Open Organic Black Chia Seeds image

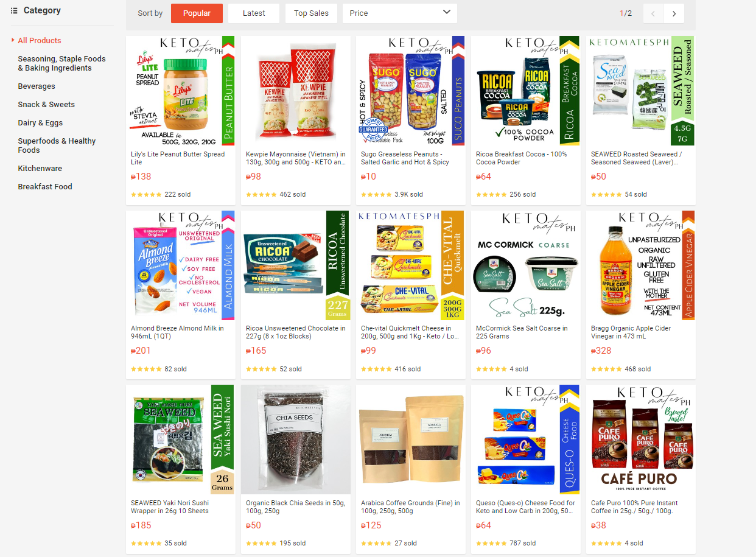(x=296, y=440)
